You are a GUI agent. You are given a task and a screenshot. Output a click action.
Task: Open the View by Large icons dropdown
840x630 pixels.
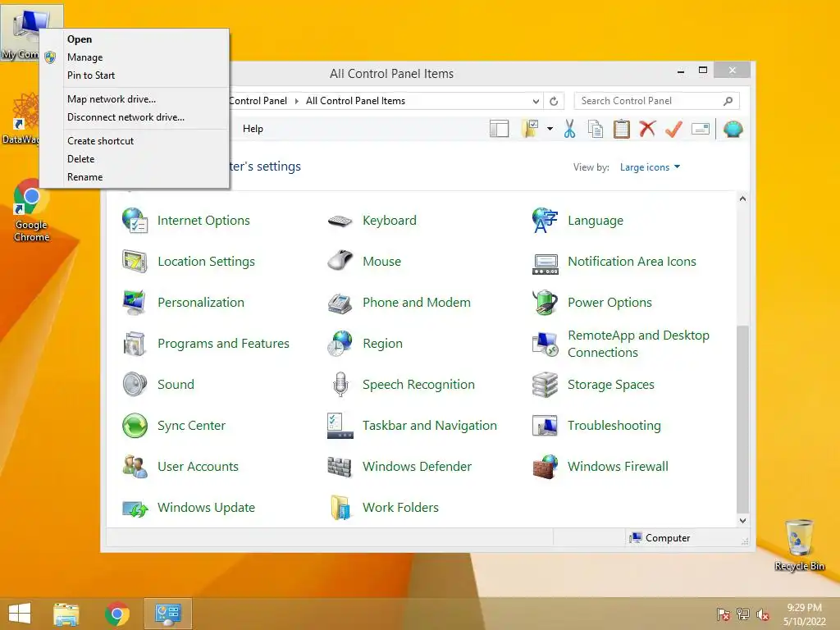coord(650,167)
